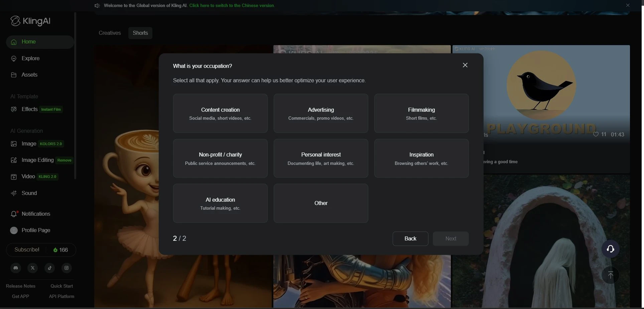This screenshot has height=309, width=644.
Task: Click the Video generation icon
Action: coord(14,177)
